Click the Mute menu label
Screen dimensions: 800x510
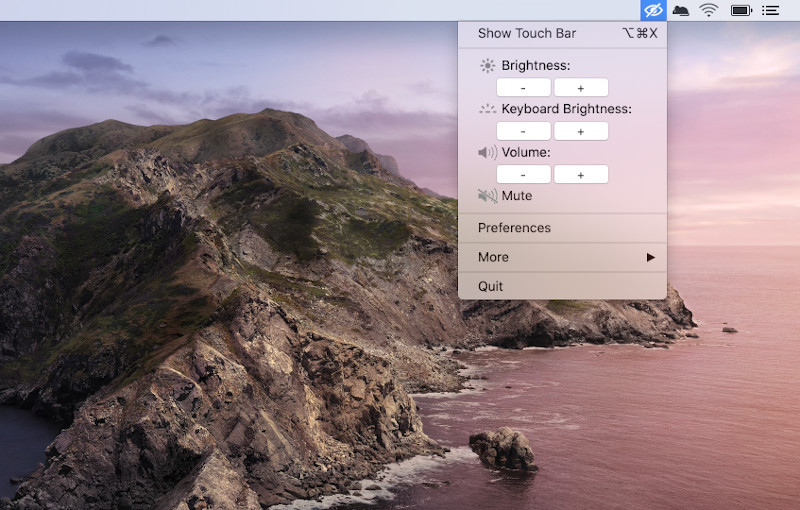point(517,196)
